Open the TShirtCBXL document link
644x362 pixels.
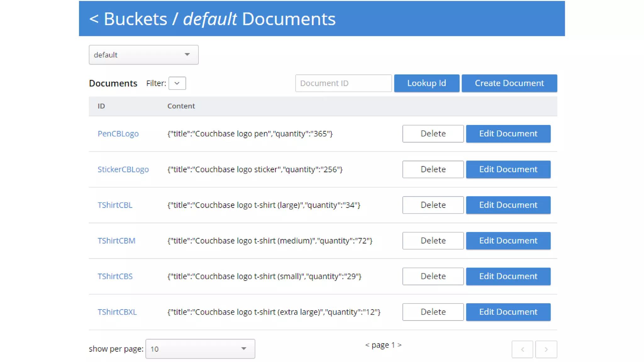click(117, 312)
